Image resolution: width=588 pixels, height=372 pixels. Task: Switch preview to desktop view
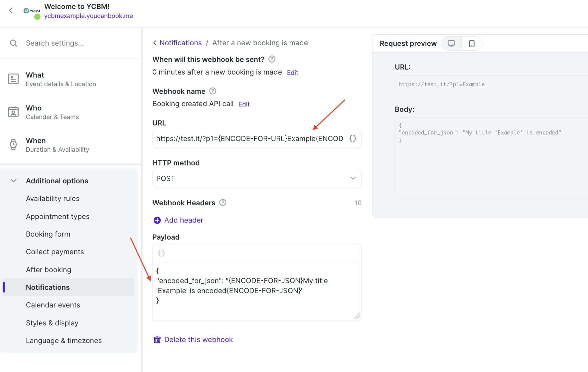(451, 44)
